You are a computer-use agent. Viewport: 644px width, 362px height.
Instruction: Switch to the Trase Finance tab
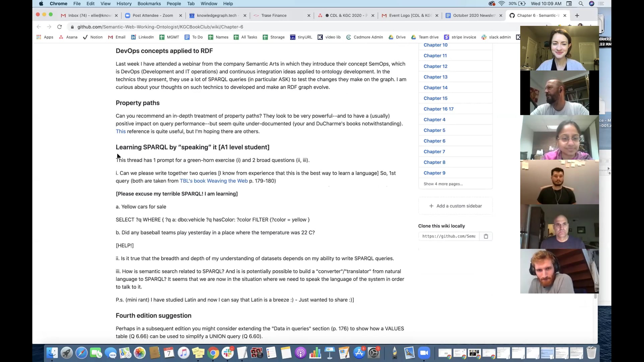pyautogui.click(x=274, y=15)
